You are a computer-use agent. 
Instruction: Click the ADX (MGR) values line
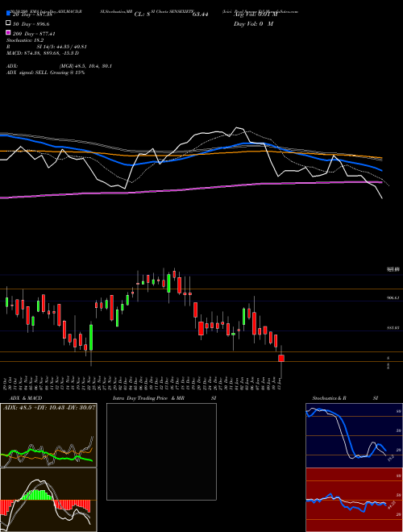pos(59,66)
